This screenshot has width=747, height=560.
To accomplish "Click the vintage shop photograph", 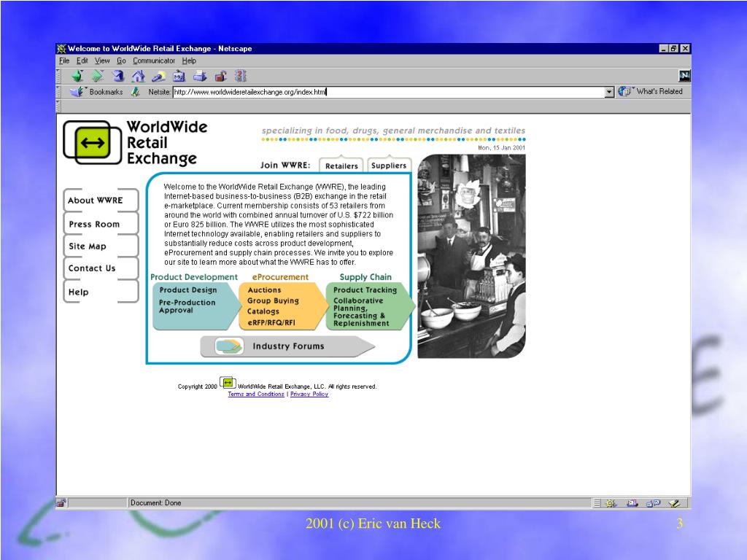I will [472, 256].
